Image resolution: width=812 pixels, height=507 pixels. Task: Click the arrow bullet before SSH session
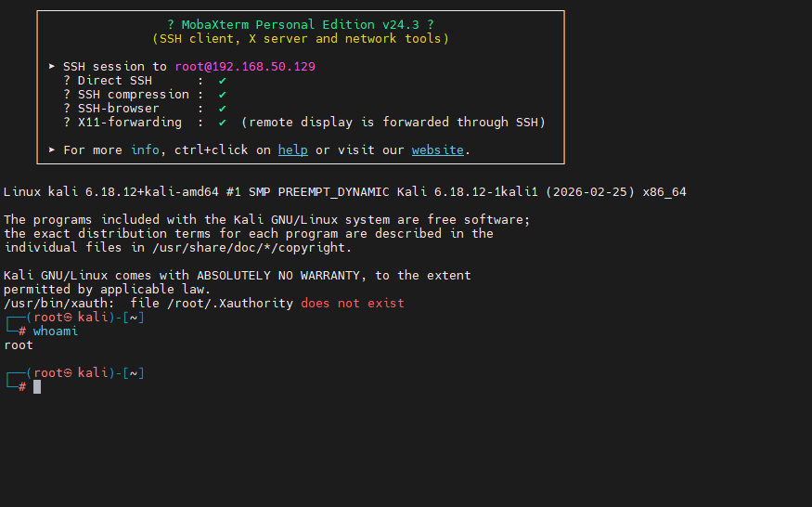pyautogui.click(x=52, y=67)
